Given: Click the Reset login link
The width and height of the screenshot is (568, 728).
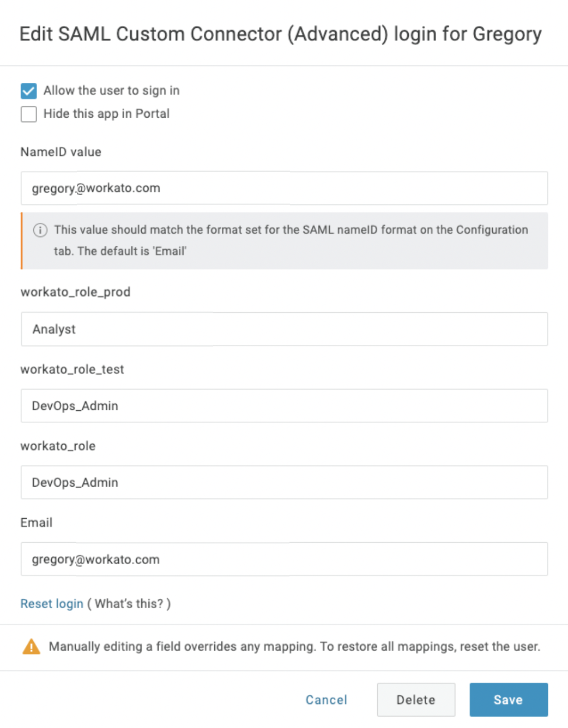Looking at the screenshot, I should pos(52,604).
